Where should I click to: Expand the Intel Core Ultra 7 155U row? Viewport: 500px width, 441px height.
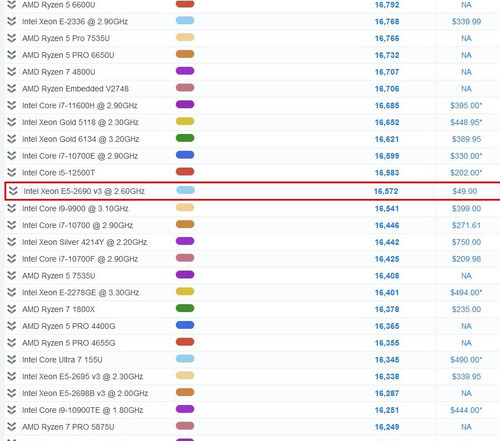coord(12,359)
